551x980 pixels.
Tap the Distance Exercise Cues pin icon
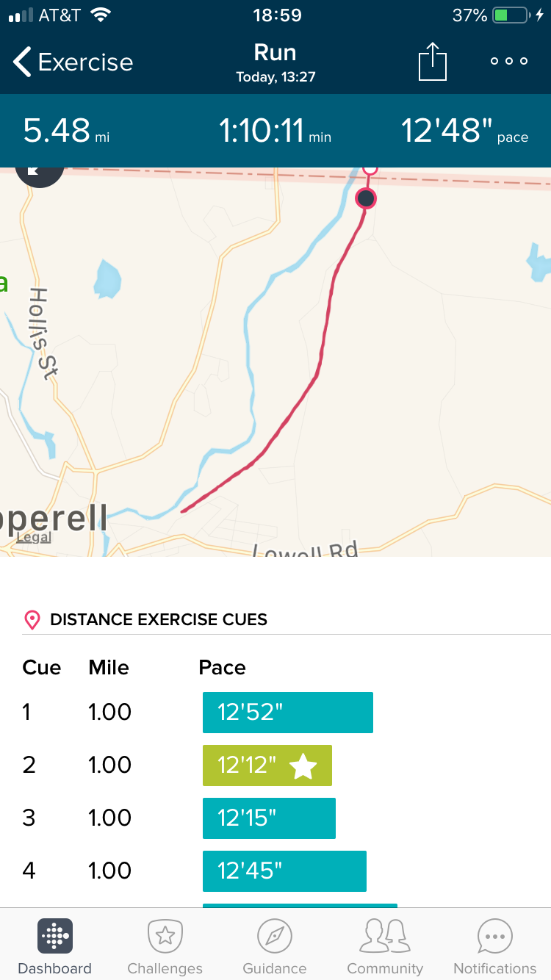coord(32,620)
